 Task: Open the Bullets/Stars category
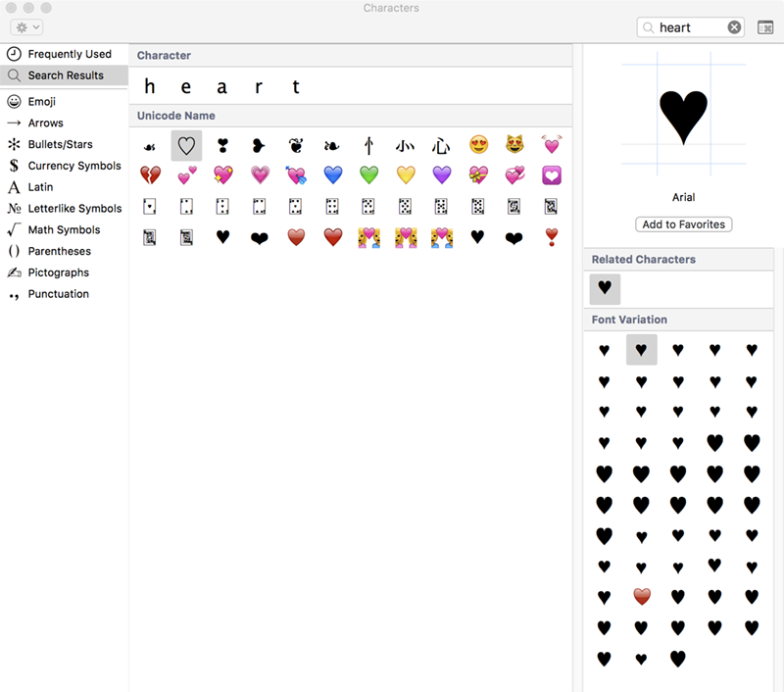point(64,144)
